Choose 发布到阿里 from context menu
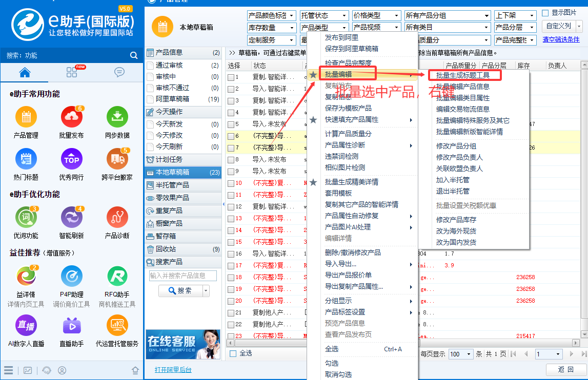Viewport: 588px width, 380px height. coord(342,37)
